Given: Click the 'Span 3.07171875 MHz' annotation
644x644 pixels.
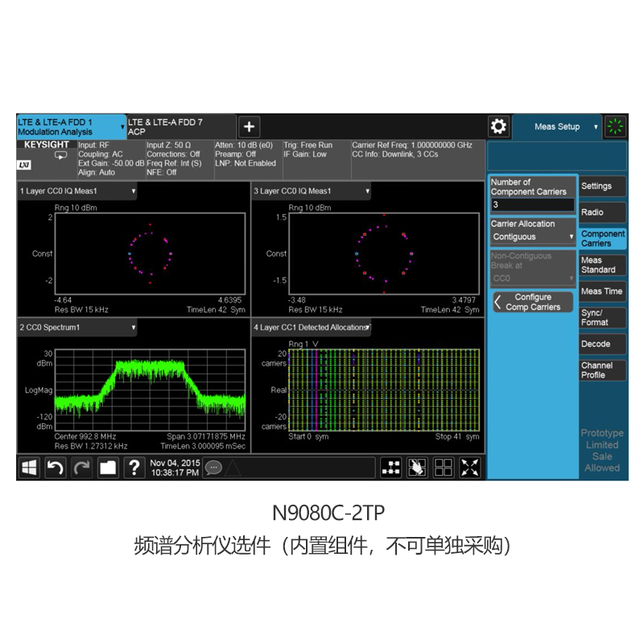Looking at the screenshot, I should pos(206,436).
